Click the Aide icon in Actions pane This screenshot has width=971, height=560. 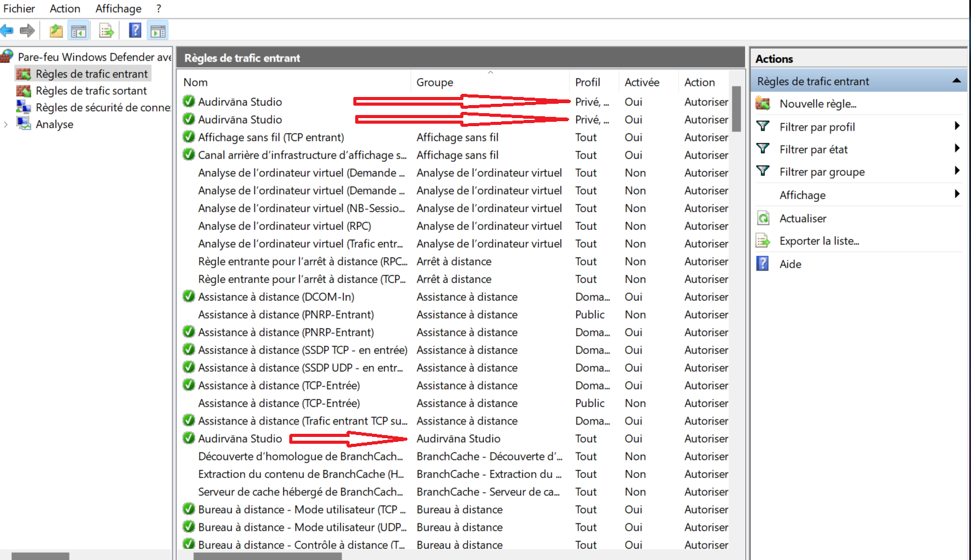tap(763, 264)
